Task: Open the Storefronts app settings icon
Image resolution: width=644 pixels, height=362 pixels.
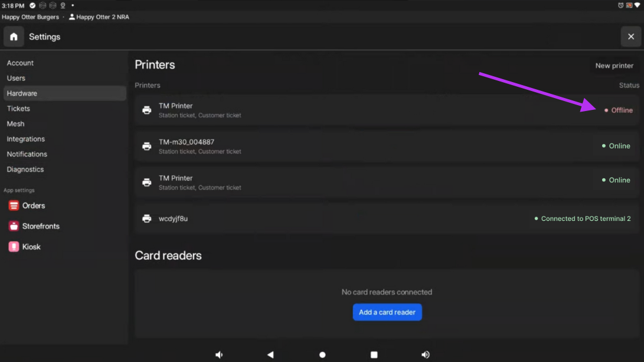Action: coord(14,226)
